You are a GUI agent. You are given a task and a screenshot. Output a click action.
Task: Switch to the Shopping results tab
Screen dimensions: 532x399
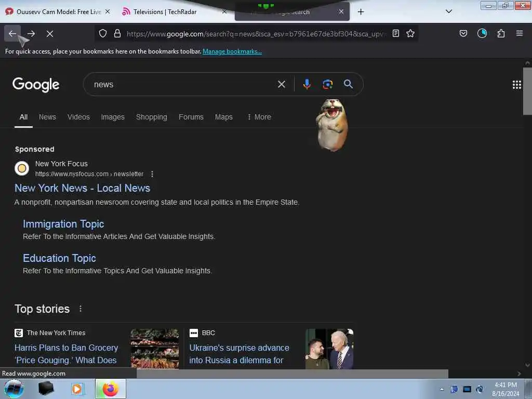[x=151, y=117]
